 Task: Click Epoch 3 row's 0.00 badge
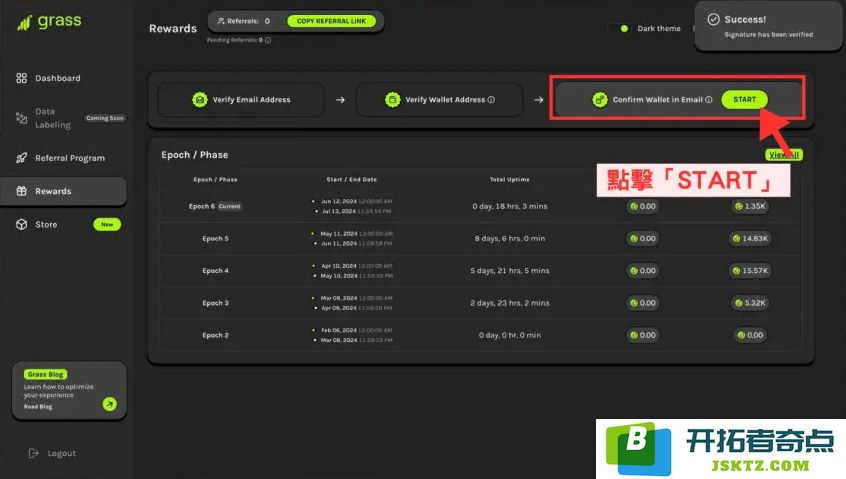point(643,303)
